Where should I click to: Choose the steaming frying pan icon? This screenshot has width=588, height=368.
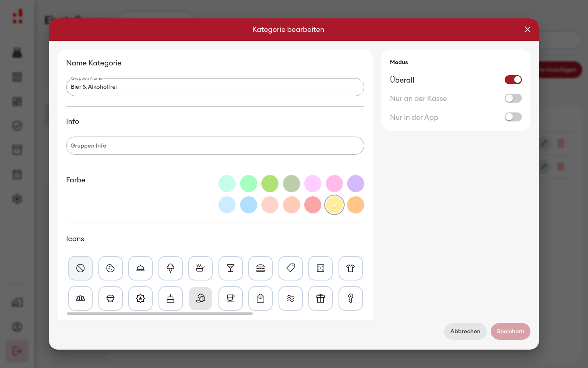[200, 268]
